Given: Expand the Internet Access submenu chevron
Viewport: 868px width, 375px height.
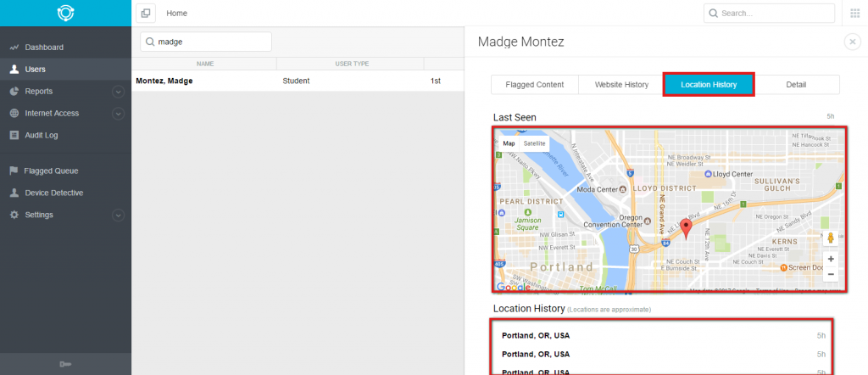Looking at the screenshot, I should tap(118, 114).
